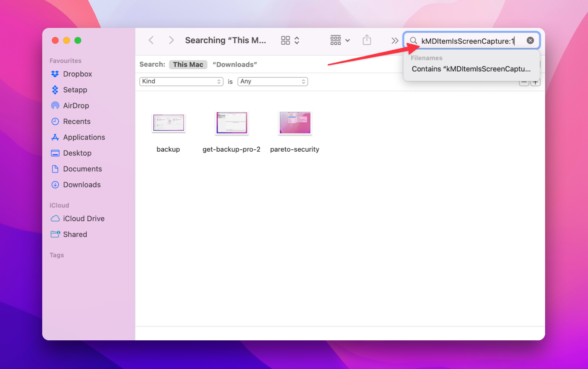The image size is (588, 369).
Task: Choose the Filenames Contains suggestion
Action: tap(470, 69)
